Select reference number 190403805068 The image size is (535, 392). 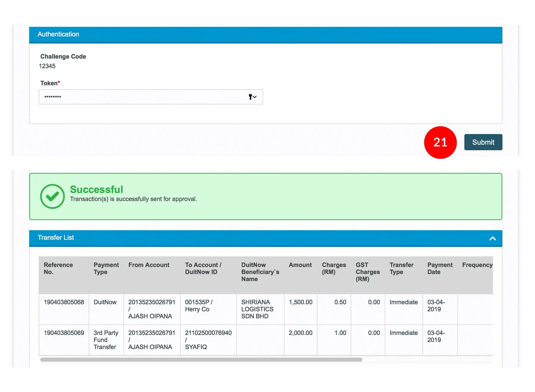tap(64, 302)
